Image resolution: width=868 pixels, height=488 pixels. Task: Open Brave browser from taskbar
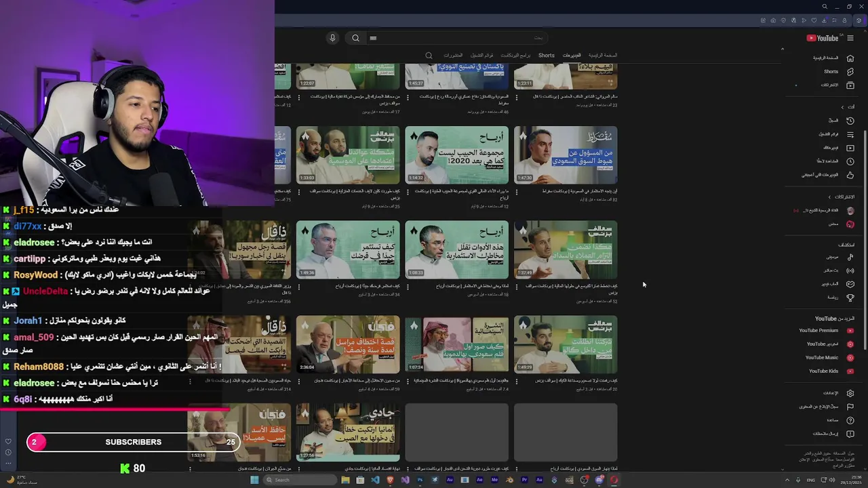[x=390, y=480]
